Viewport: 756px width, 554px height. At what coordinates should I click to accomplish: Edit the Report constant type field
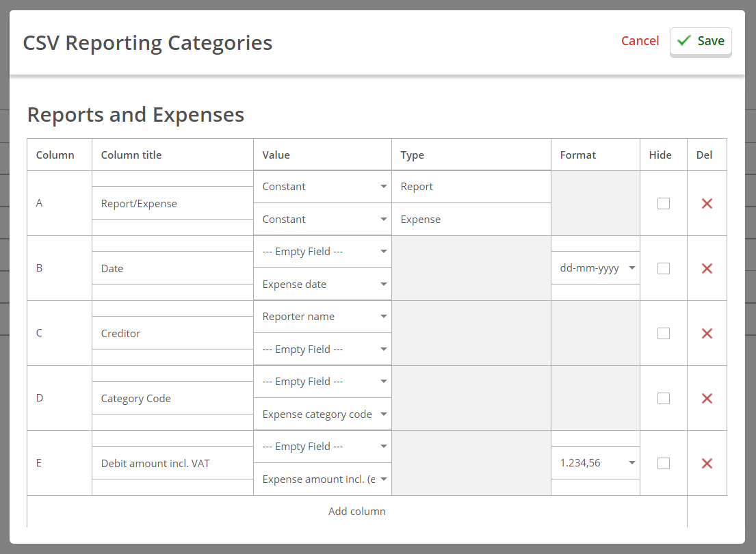pyautogui.click(x=471, y=187)
